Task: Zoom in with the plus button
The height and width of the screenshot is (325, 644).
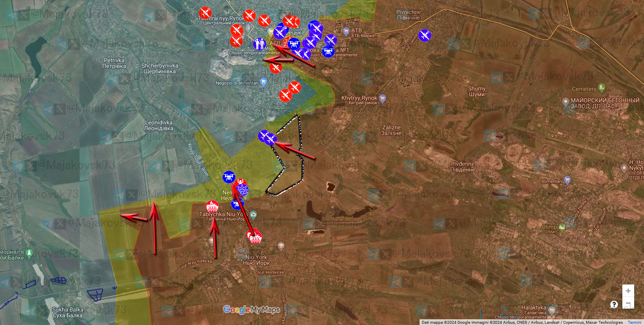Action: (x=628, y=291)
